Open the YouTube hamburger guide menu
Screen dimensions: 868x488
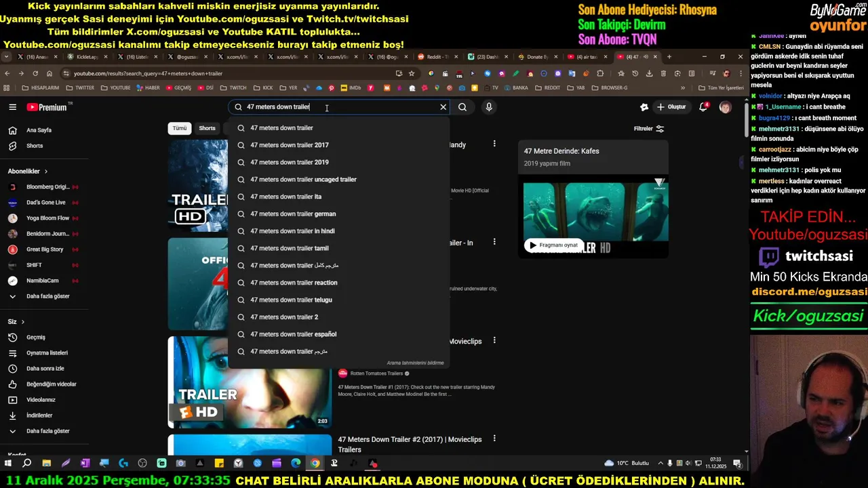[12, 107]
